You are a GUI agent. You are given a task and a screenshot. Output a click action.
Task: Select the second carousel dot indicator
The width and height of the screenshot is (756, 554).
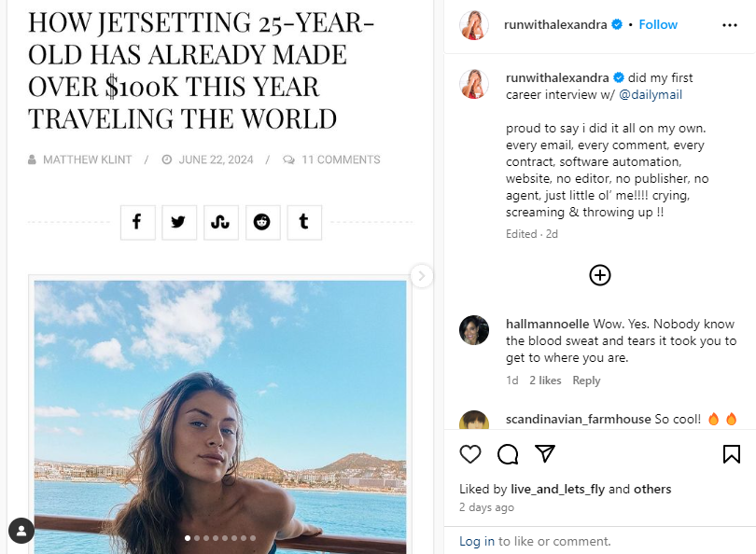[x=197, y=538]
